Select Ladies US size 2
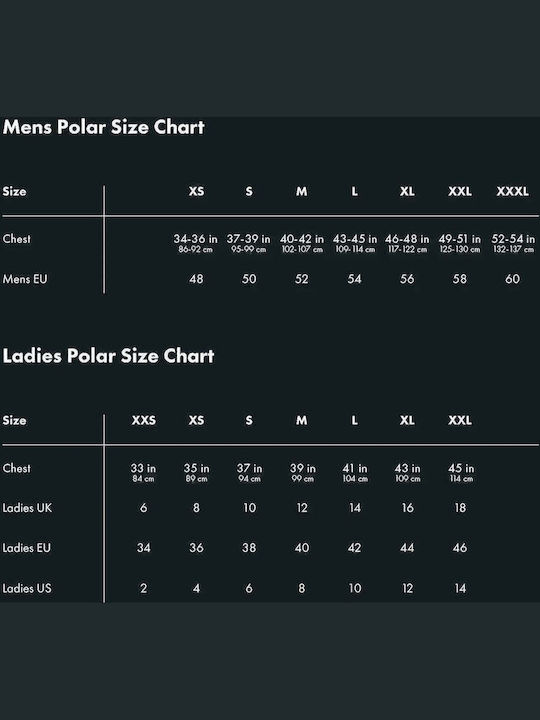Viewport: 540px width, 720px height. coord(144,588)
